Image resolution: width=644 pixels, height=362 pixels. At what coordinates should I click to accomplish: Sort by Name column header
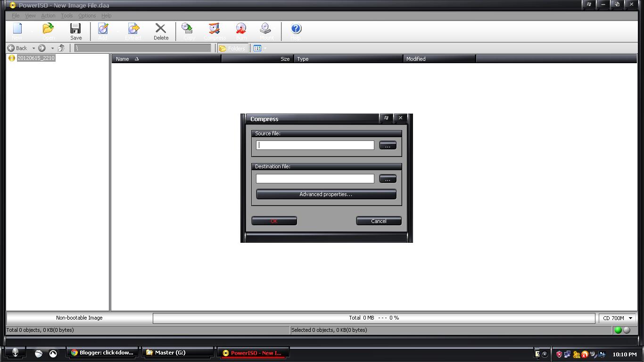pyautogui.click(x=166, y=59)
